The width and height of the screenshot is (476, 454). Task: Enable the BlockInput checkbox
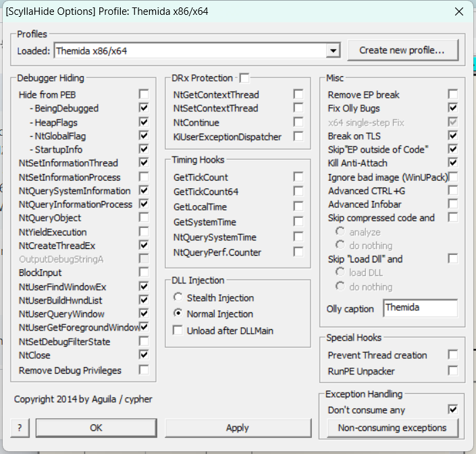point(144,272)
